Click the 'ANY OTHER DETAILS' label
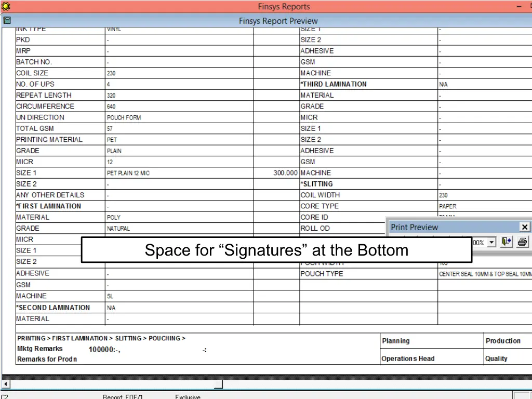The width and height of the screenshot is (532, 399). click(x=50, y=195)
